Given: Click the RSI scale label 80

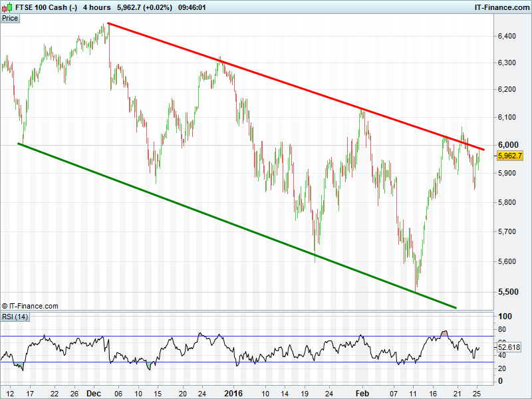Looking at the screenshot, I should 502,329.
